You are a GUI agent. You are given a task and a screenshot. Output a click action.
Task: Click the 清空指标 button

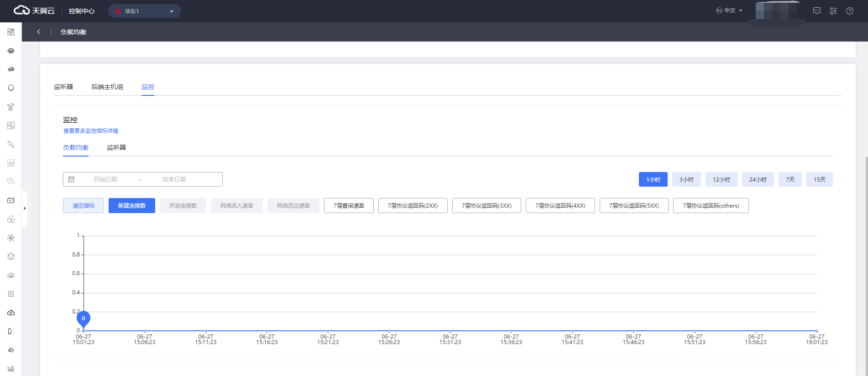(84, 206)
